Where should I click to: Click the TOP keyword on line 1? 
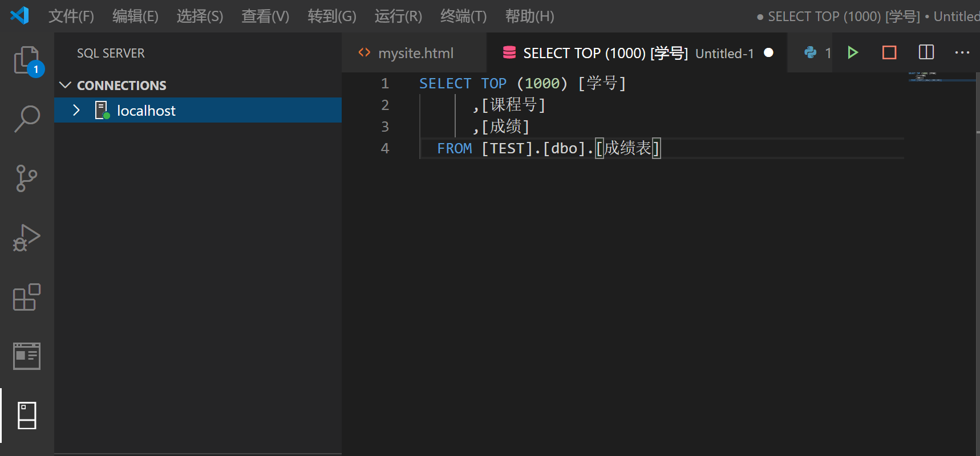[x=493, y=83]
